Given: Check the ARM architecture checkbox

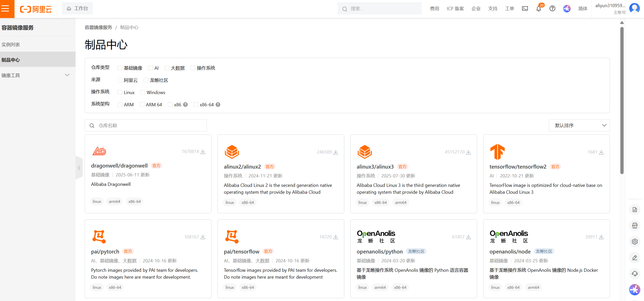Looking at the screenshot, I should click(120, 104).
